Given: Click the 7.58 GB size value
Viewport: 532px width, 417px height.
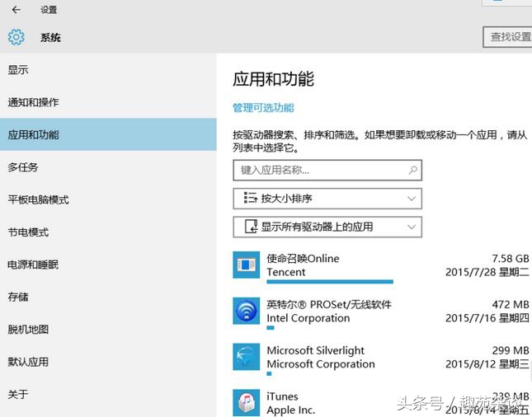Looking at the screenshot, I should point(511,259).
